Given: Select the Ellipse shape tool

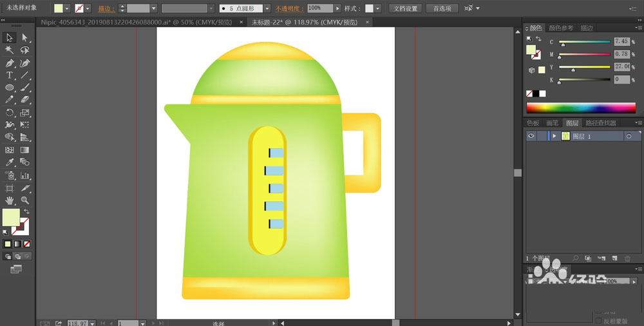Looking at the screenshot, I should coord(10,88).
